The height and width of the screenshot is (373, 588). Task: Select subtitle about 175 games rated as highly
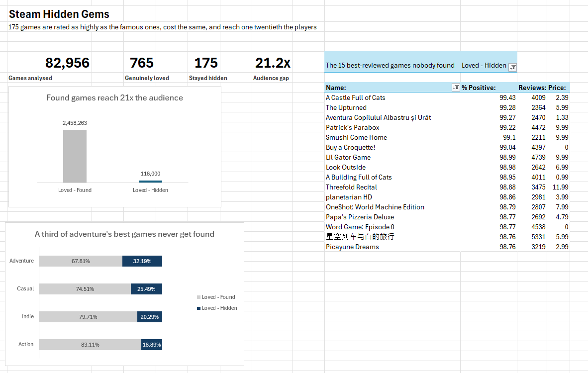point(162,27)
